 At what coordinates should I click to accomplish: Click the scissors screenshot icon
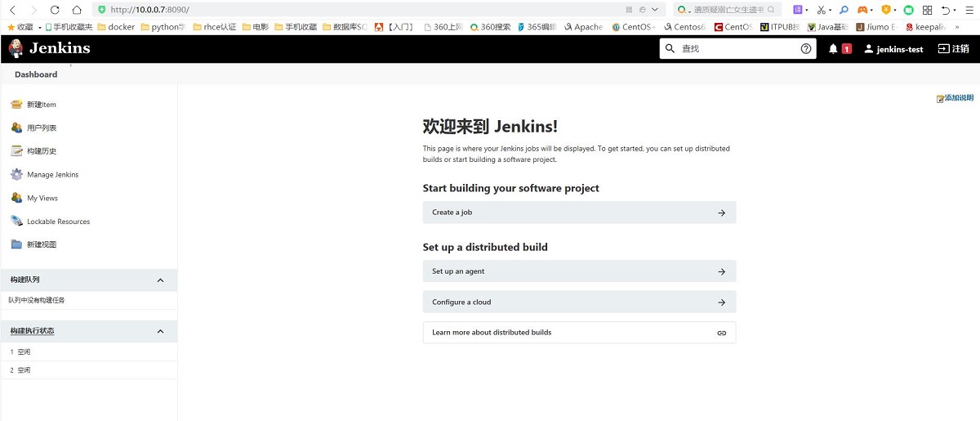(x=822, y=10)
